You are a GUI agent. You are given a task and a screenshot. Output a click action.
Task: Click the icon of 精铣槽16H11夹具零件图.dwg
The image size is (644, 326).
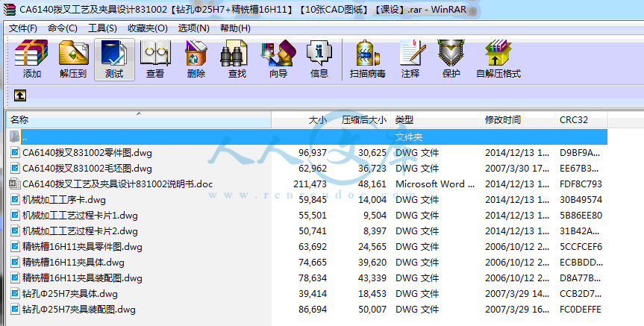tap(15, 246)
